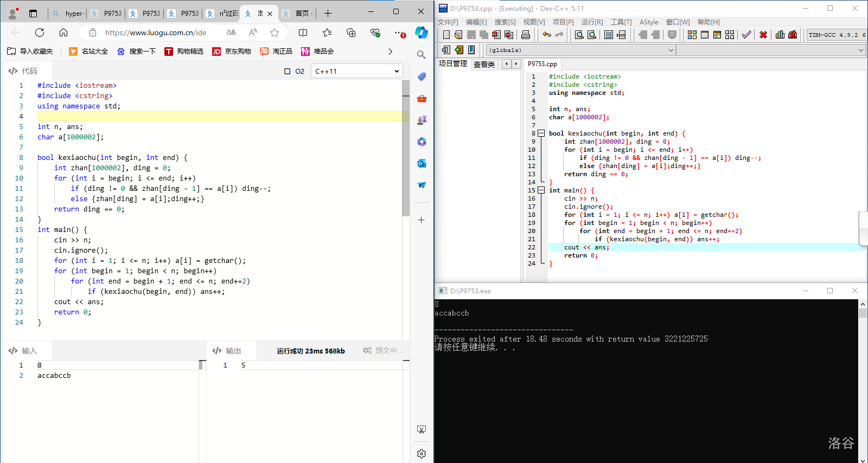Image resolution: width=868 pixels, height=463 pixels.
Task: Add this page to favorites with star
Action: pyautogui.click(x=275, y=33)
